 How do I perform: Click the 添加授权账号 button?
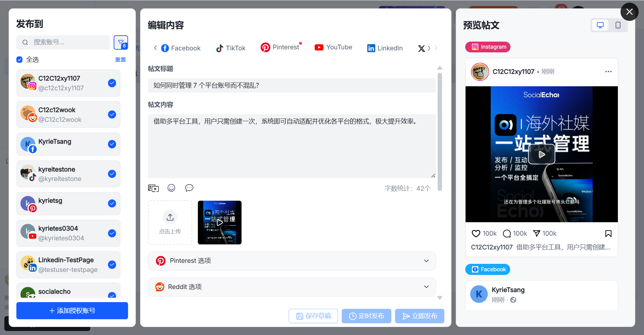click(x=72, y=310)
